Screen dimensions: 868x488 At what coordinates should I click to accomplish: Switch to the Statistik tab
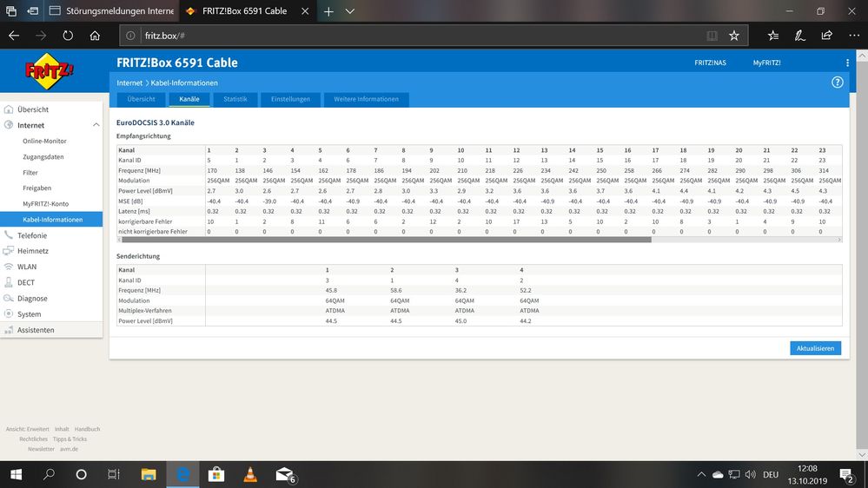(235, 99)
